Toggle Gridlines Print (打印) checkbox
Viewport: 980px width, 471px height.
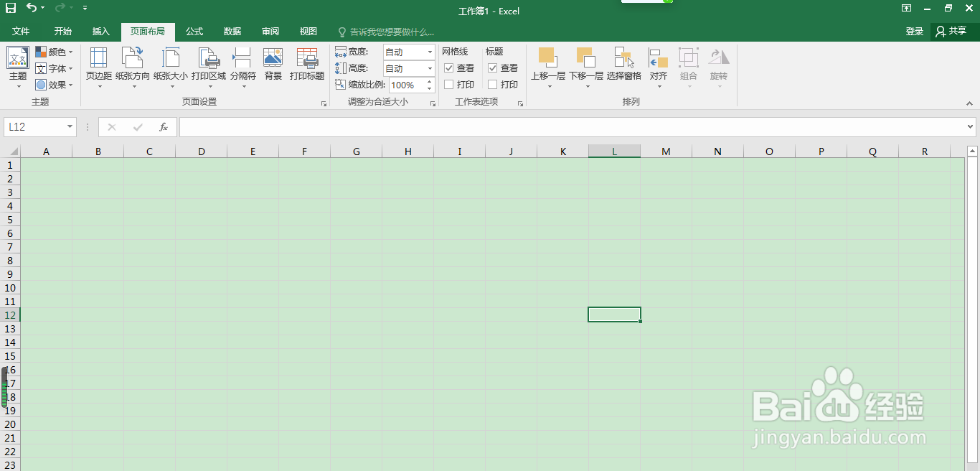tap(449, 85)
